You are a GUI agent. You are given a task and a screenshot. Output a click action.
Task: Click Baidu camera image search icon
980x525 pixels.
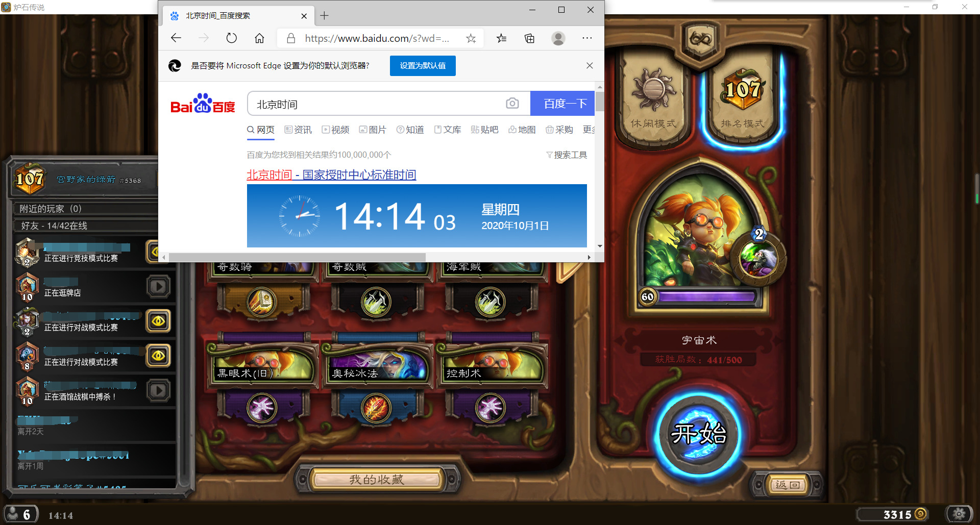(x=512, y=104)
